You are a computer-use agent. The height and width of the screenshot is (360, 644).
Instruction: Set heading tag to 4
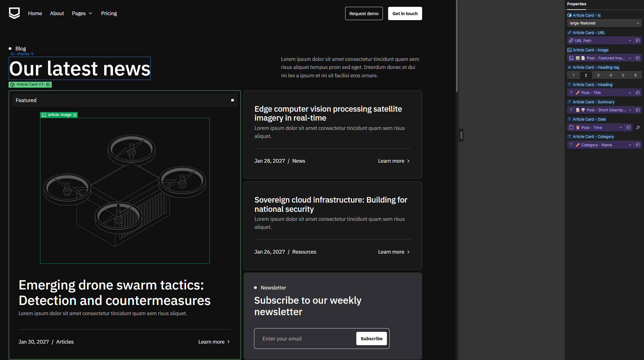coord(611,75)
